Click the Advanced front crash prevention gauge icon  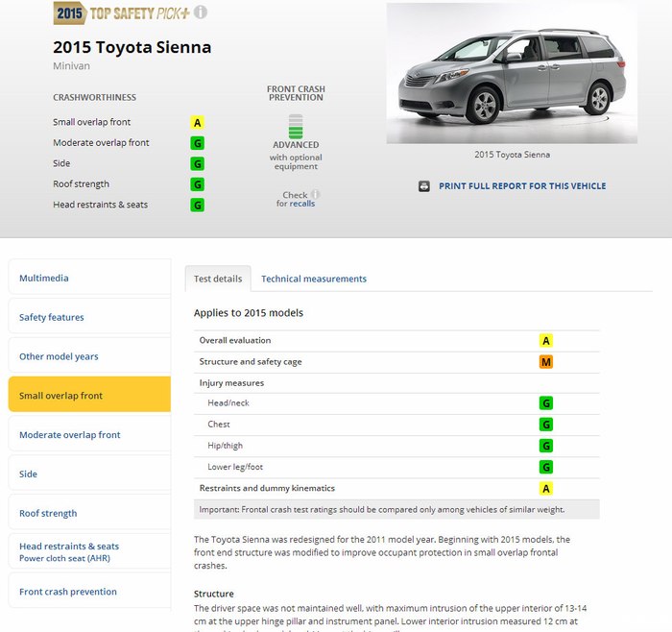pos(296,126)
